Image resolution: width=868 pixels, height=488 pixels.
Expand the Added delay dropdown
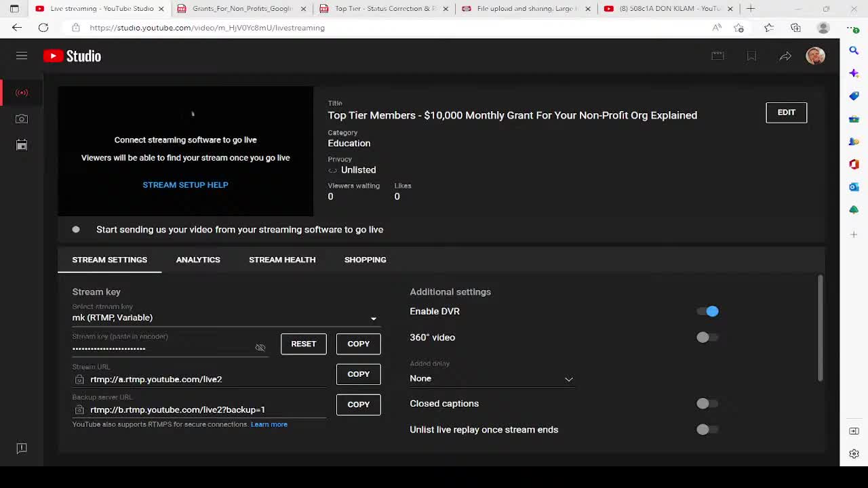[x=492, y=379]
